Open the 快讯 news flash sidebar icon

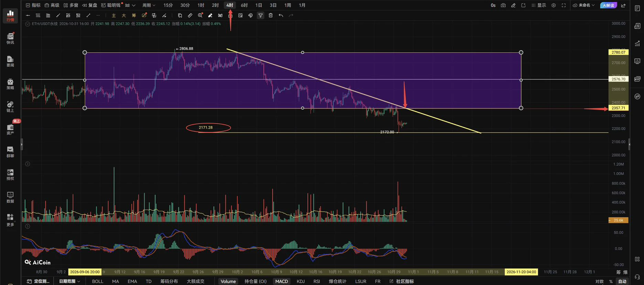tap(10, 39)
